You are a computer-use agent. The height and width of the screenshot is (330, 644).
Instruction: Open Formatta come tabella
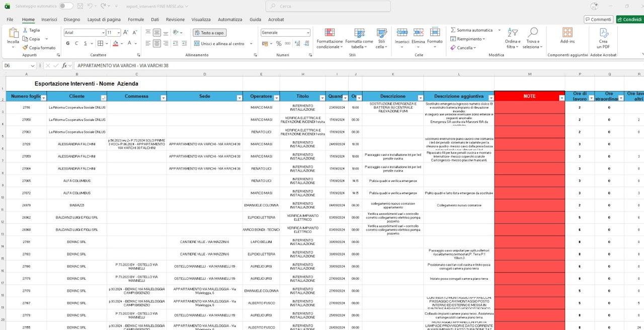(359, 38)
